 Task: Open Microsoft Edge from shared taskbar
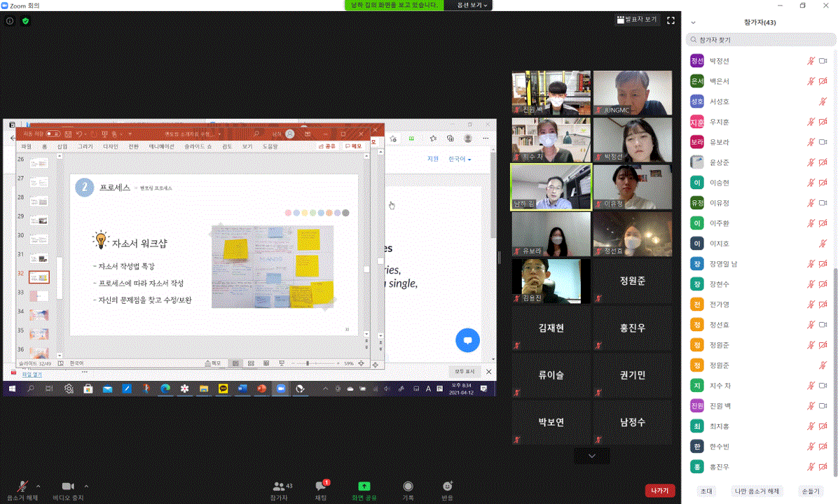click(165, 388)
